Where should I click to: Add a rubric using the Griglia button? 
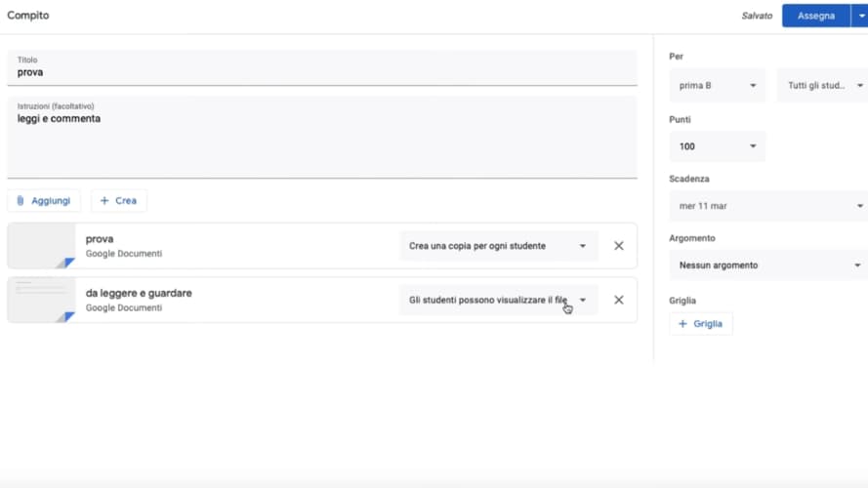click(x=701, y=323)
